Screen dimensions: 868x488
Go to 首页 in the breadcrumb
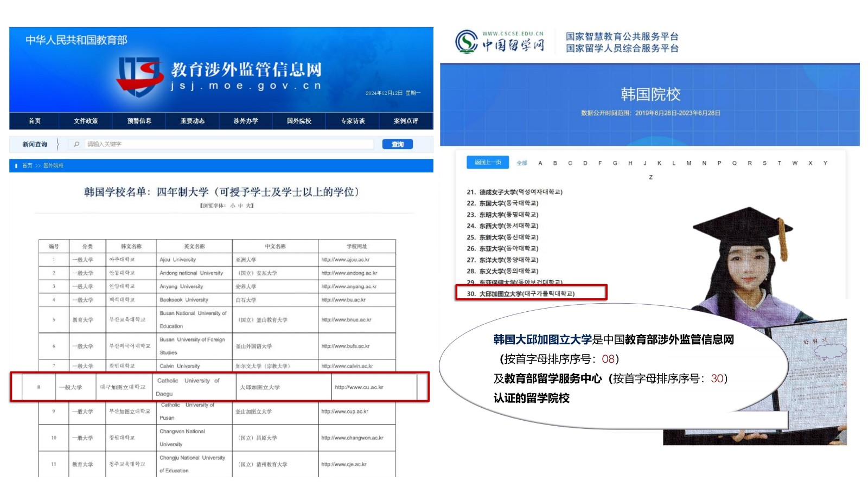click(27, 166)
